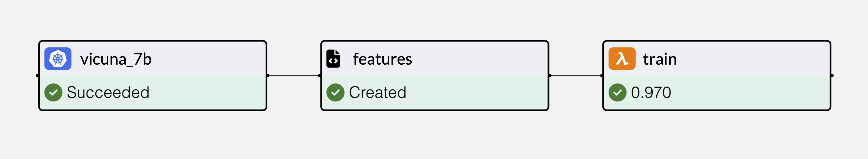Click the code file icon on features node
868x159 pixels.
pos(333,59)
